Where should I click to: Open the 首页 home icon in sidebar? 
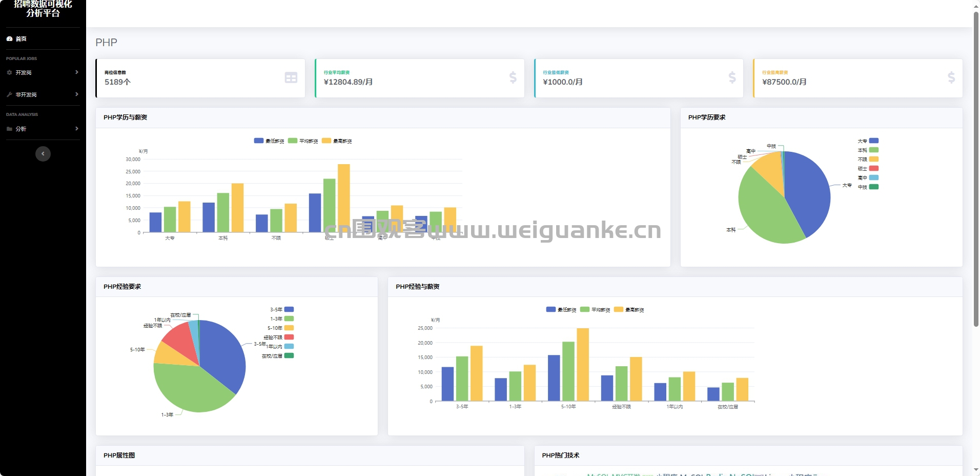tap(9, 38)
